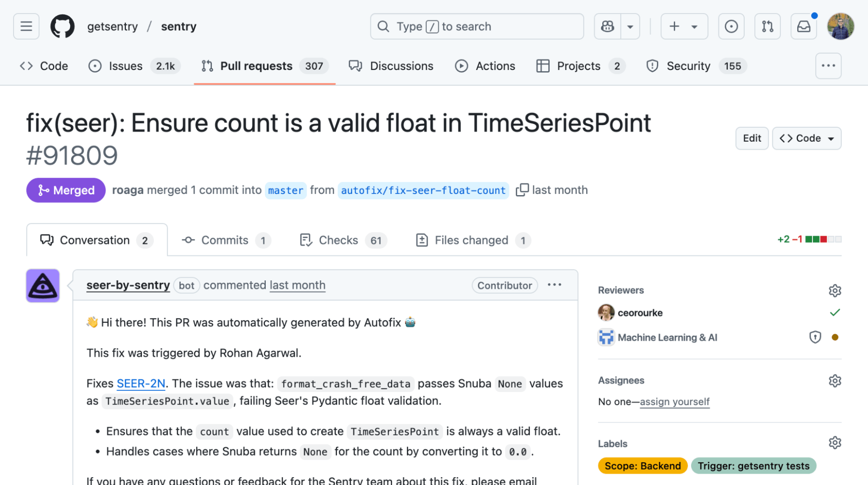Open the pull requests list icon
The height and width of the screenshot is (485, 868).
[x=767, y=26]
